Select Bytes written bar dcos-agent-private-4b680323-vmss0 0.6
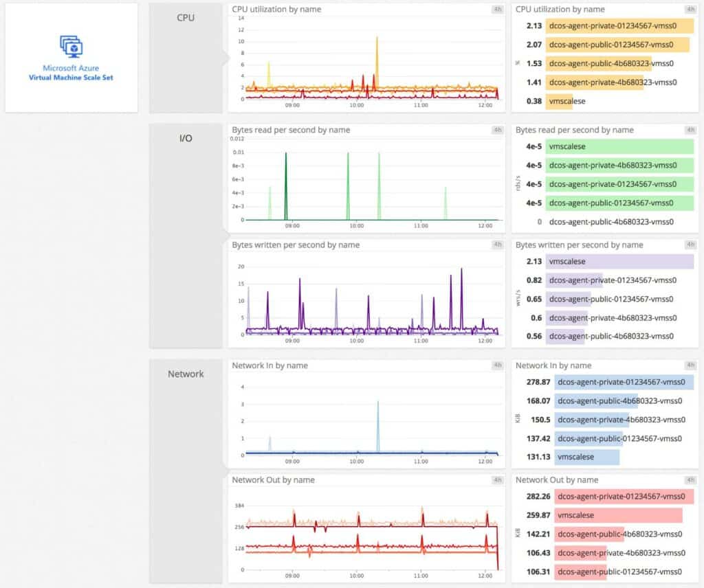704x588 pixels. pos(566,317)
